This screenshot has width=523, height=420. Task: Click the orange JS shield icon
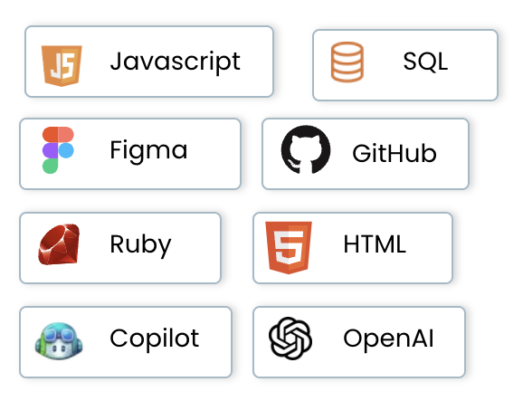click(x=62, y=66)
